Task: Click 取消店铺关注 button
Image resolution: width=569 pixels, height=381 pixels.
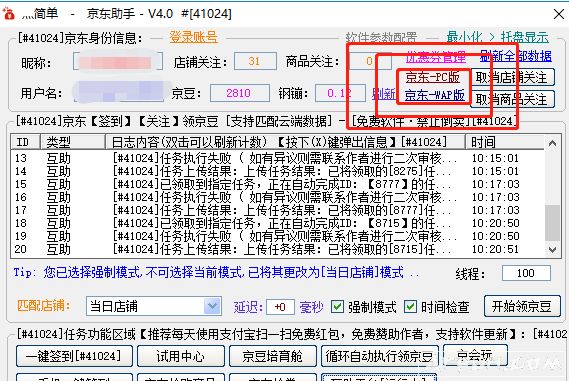Action: click(x=512, y=77)
